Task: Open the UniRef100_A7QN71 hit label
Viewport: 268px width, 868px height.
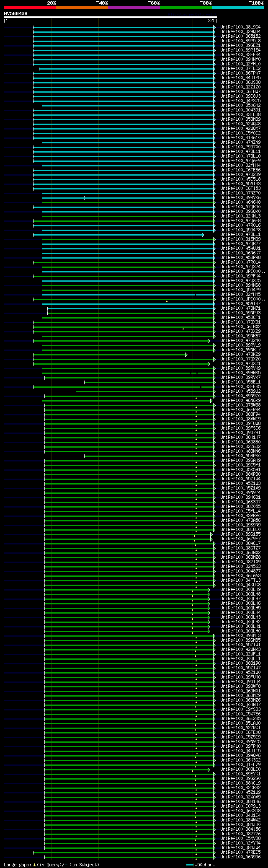Action: (240, 308)
